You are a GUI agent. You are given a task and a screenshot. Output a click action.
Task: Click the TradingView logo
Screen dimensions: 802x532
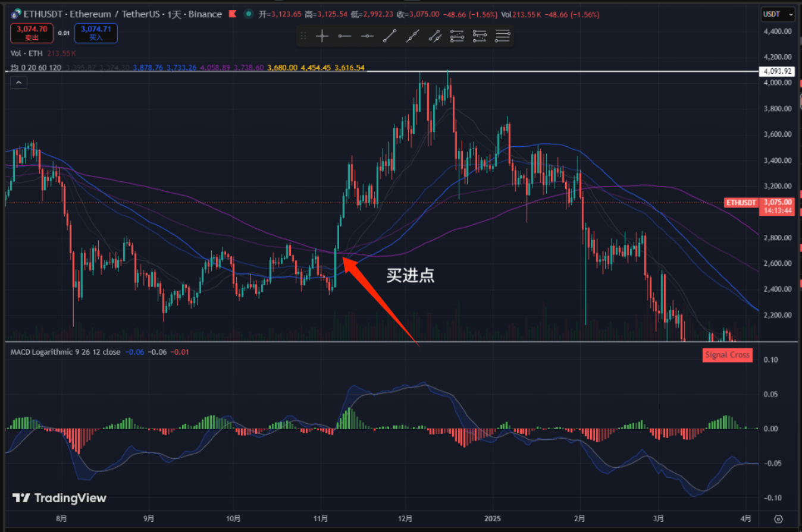[59, 498]
